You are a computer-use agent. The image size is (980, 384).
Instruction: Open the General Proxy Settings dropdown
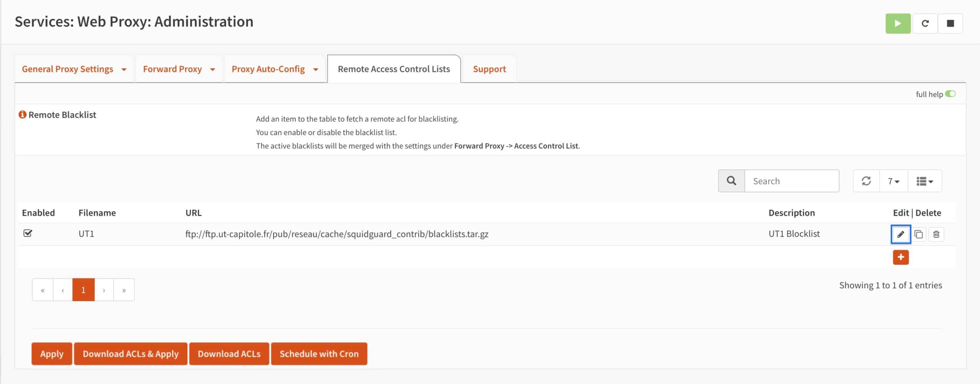73,69
